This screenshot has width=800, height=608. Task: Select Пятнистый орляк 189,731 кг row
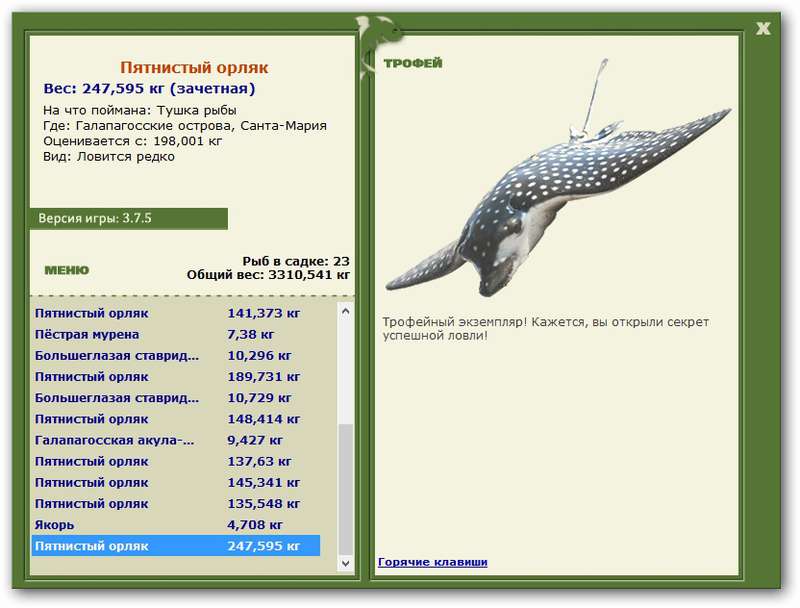[176, 377]
